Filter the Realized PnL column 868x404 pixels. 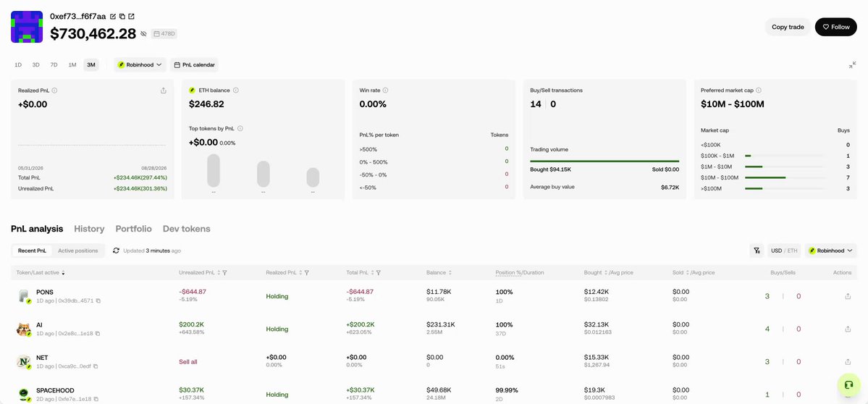tap(306, 273)
